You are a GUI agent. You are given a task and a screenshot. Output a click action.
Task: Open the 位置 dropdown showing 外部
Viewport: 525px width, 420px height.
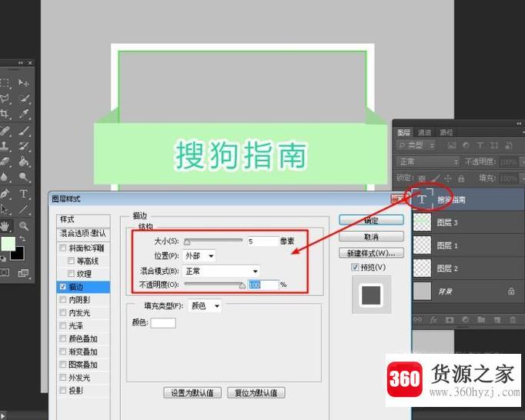199,256
